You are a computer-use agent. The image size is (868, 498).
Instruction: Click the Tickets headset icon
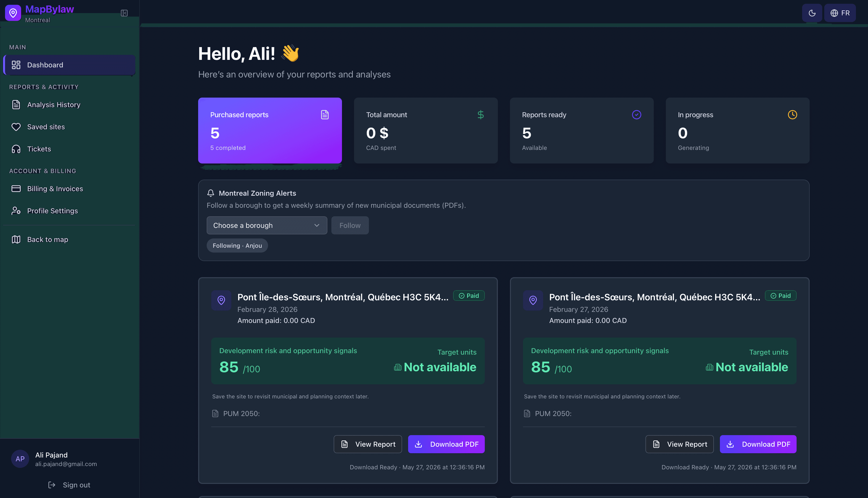[x=16, y=149]
